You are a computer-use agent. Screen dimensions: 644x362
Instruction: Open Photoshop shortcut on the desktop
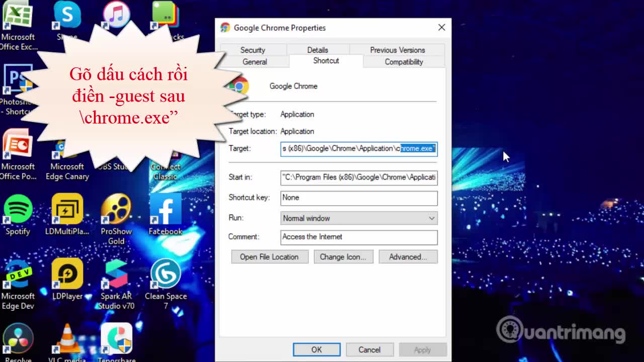(17, 90)
